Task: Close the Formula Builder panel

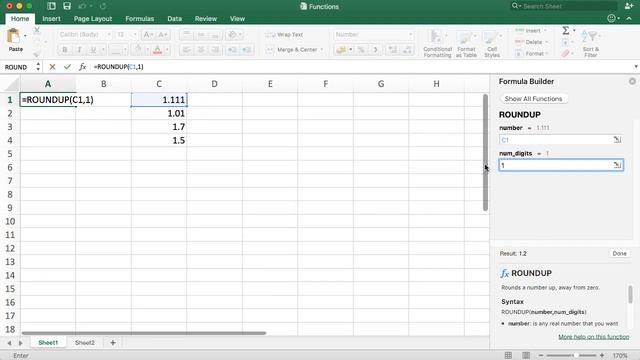Action: tap(632, 81)
